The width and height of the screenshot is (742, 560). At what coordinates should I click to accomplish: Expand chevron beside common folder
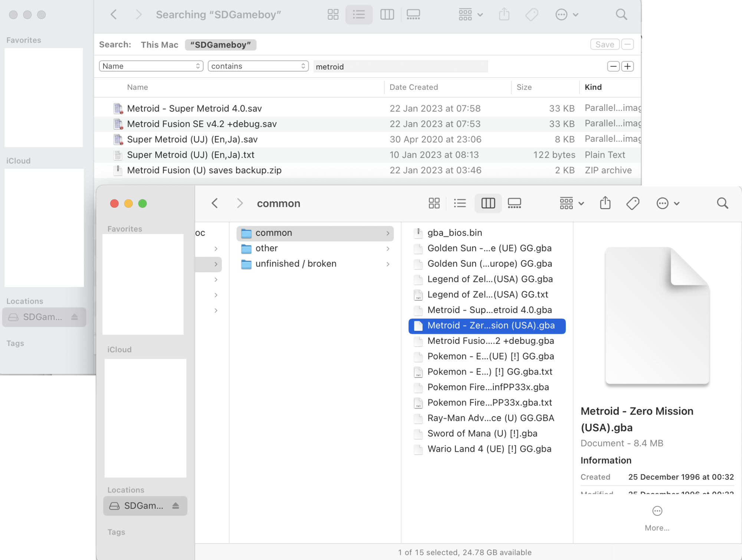click(388, 233)
